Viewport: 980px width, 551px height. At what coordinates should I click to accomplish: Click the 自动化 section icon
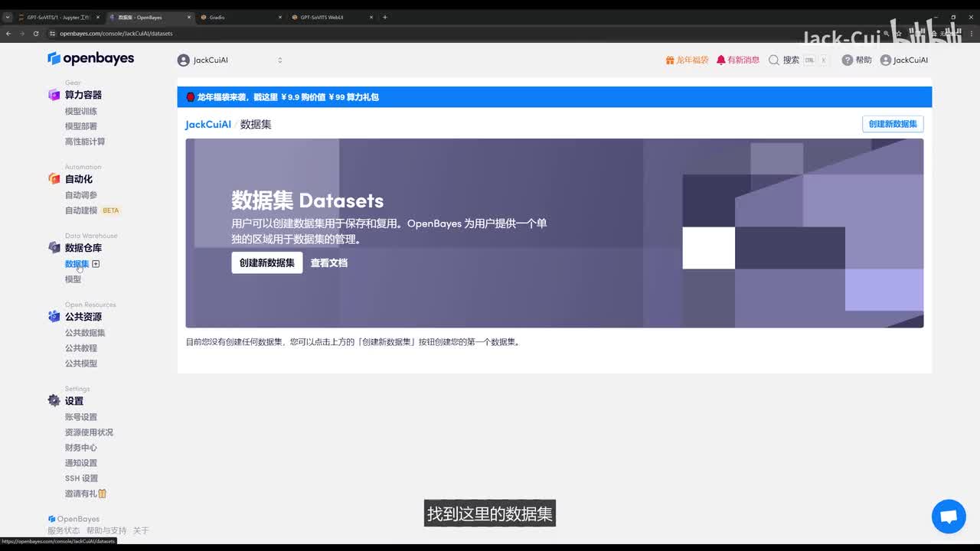[54, 179]
